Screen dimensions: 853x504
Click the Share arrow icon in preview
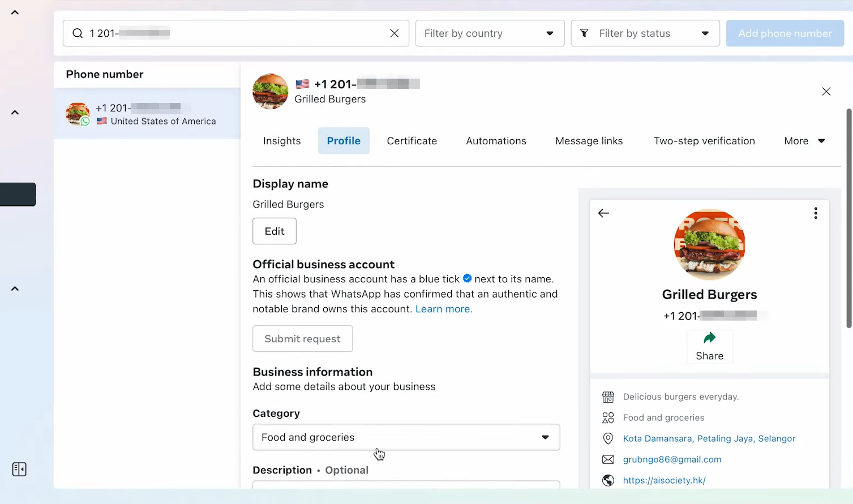click(x=709, y=338)
